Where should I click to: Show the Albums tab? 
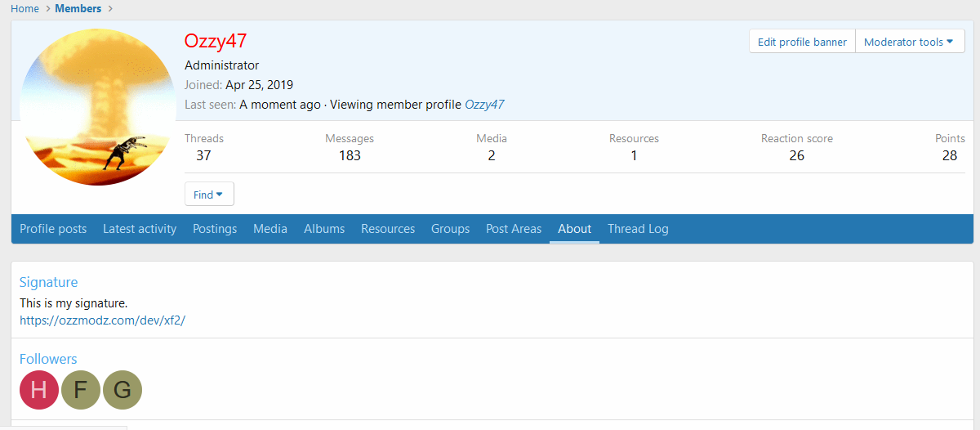(x=324, y=229)
